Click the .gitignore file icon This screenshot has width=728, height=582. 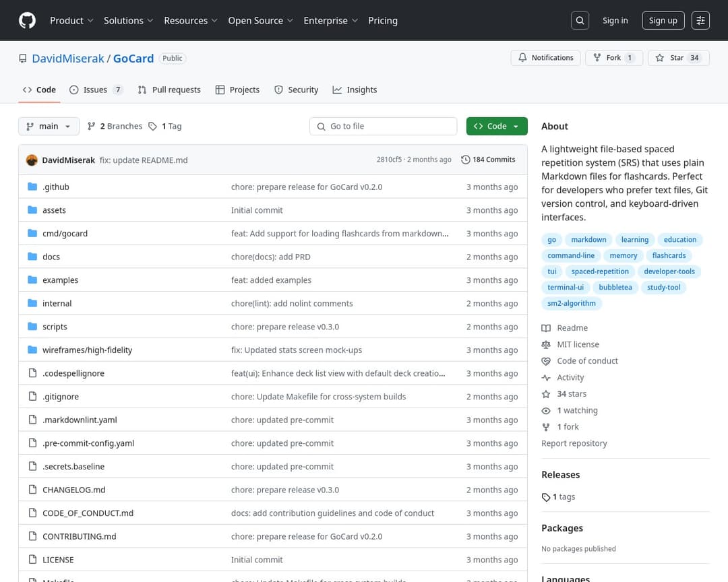click(32, 396)
